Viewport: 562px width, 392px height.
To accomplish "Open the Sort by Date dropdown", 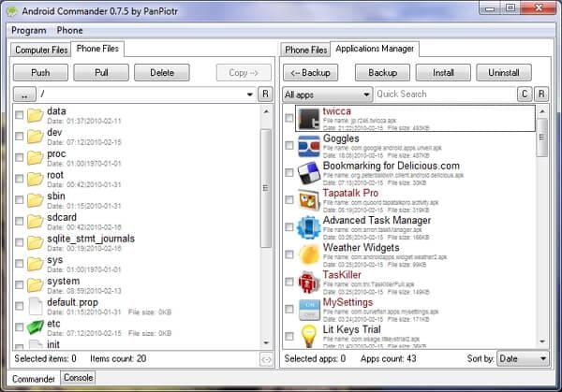I will (x=523, y=358).
